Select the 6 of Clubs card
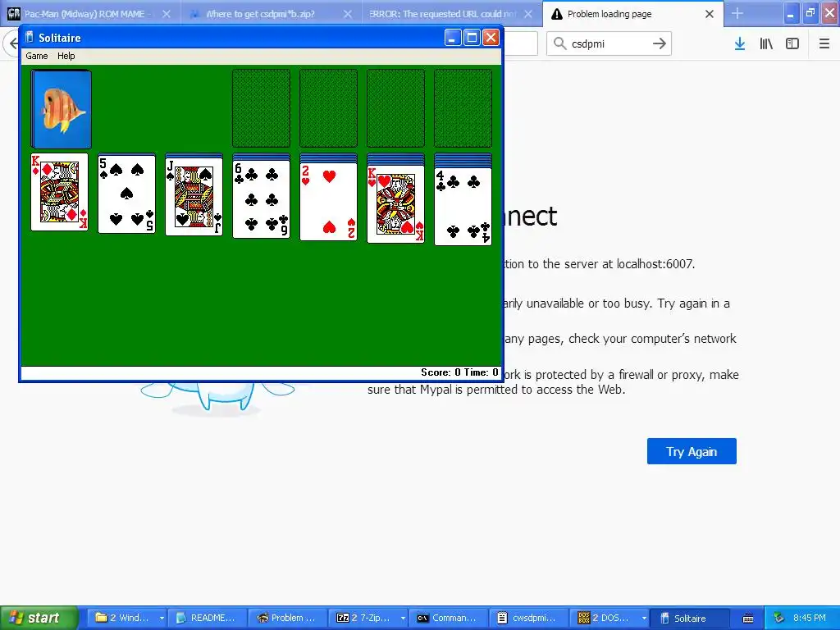The width and height of the screenshot is (840, 630). point(262,199)
